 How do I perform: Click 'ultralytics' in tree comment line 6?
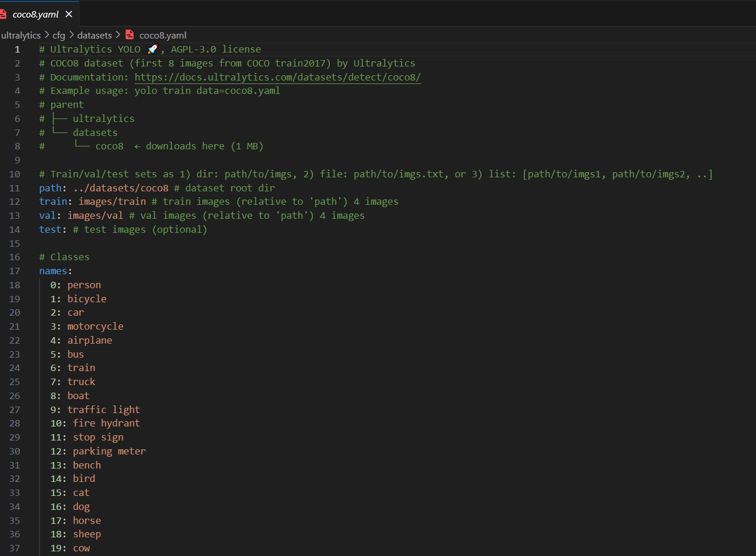(103, 119)
